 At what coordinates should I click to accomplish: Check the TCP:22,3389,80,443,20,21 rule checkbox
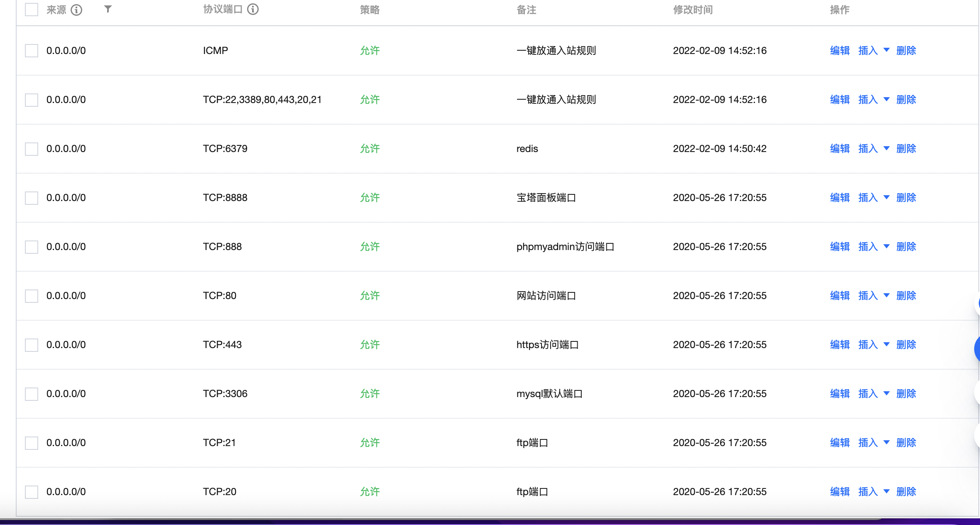coord(32,100)
